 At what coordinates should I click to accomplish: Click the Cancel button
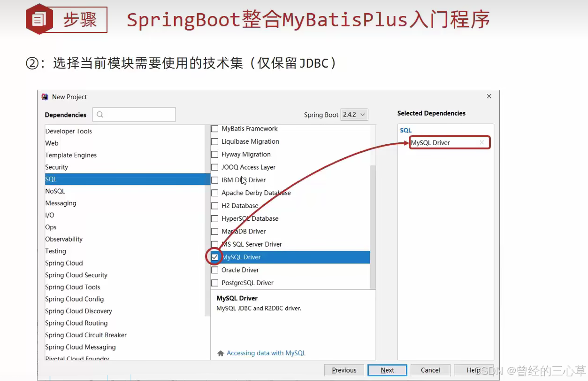pyautogui.click(x=430, y=370)
